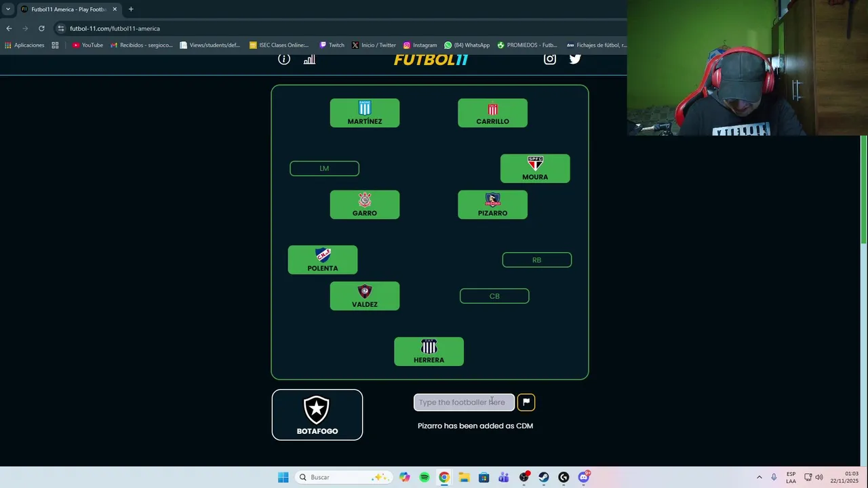Open Fichajes de fútbol bookmark
The image size is (868, 488).
click(597, 45)
